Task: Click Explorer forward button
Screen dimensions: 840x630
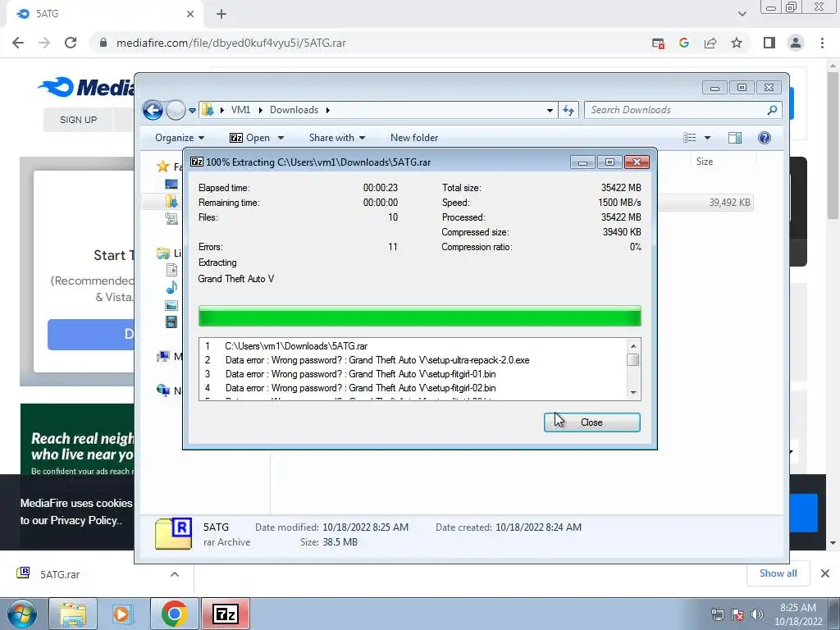Action: (176, 111)
